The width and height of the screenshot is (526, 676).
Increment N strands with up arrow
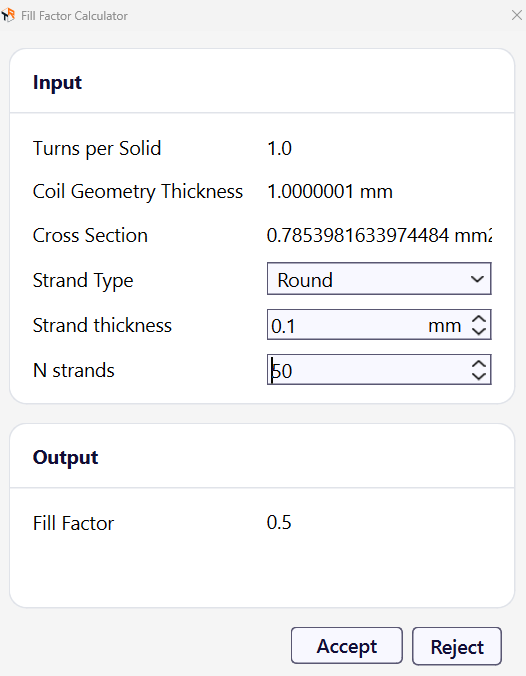click(479, 364)
